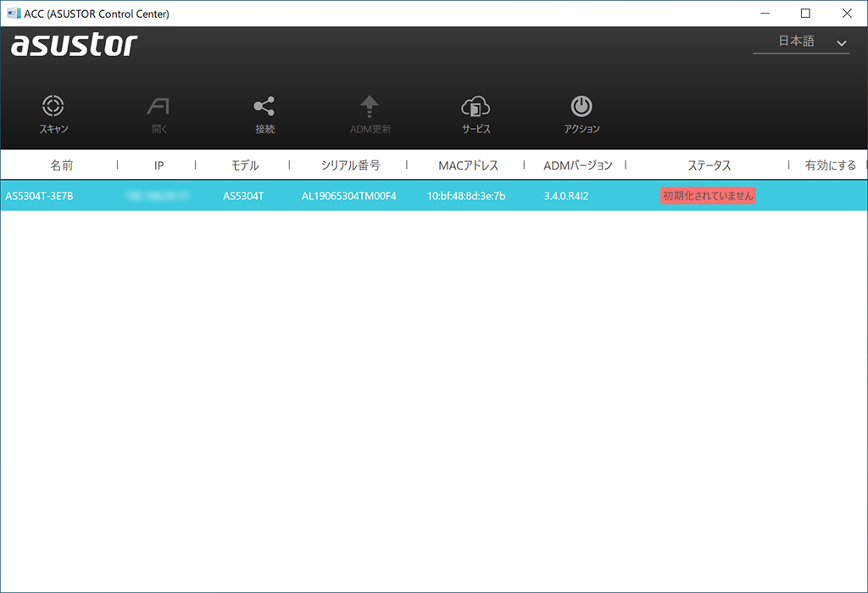Click the 名前 column header
The height and width of the screenshot is (593, 868).
click(x=61, y=165)
